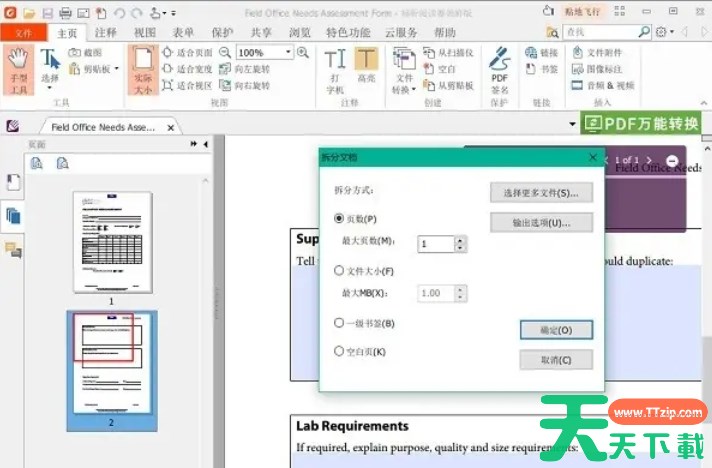The image size is (712, 468).
Task: Insert Audio & Video (音频 & 视频)
Action: click(603, 85)
